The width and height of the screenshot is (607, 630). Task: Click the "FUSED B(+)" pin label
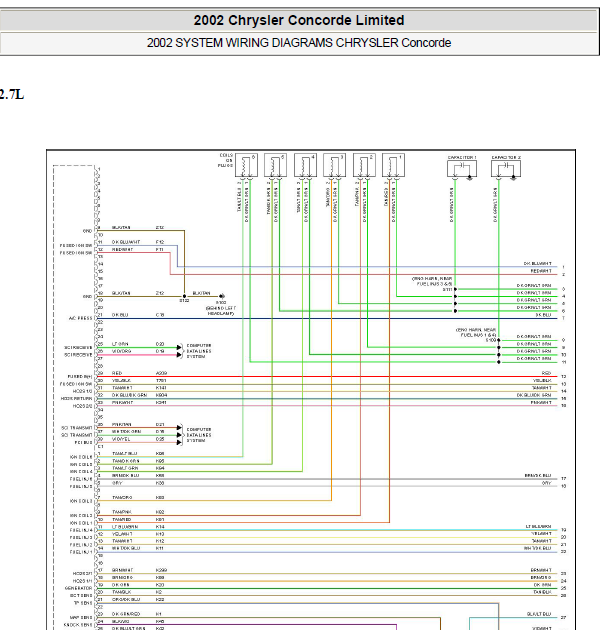coord(80,376)
